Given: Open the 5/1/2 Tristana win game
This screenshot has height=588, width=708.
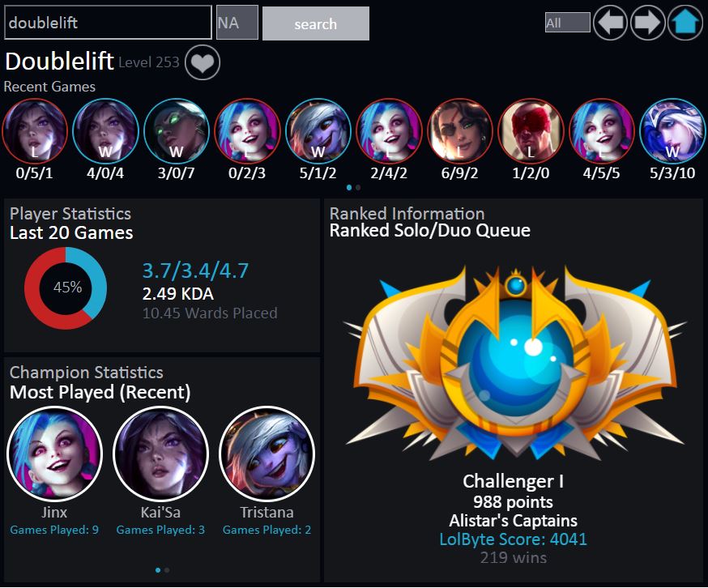Looking at the screenshot, I should tap(318, 131).
